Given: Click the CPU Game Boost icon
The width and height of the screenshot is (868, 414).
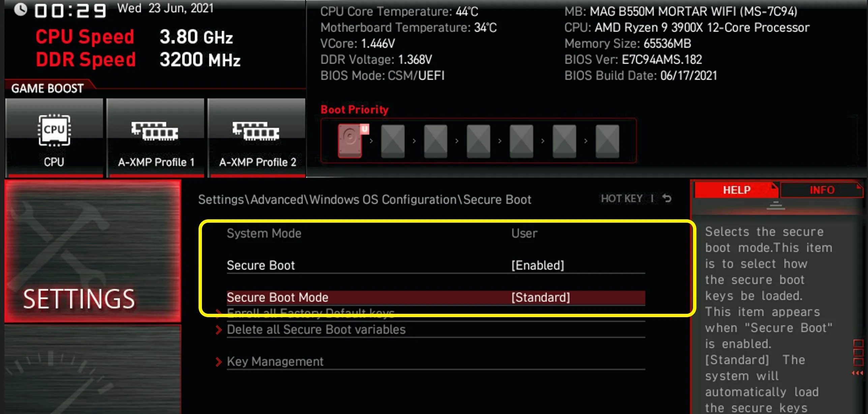Looking at the screenshot, I should (x=54, y=138).
